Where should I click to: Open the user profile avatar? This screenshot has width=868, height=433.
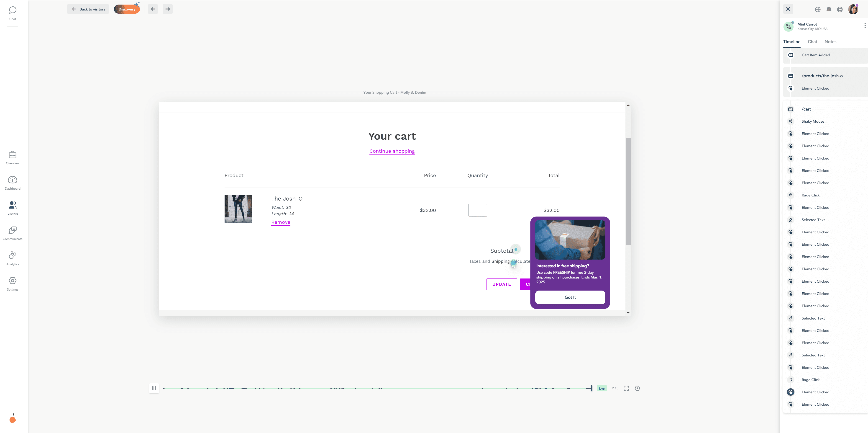(853, 9)
